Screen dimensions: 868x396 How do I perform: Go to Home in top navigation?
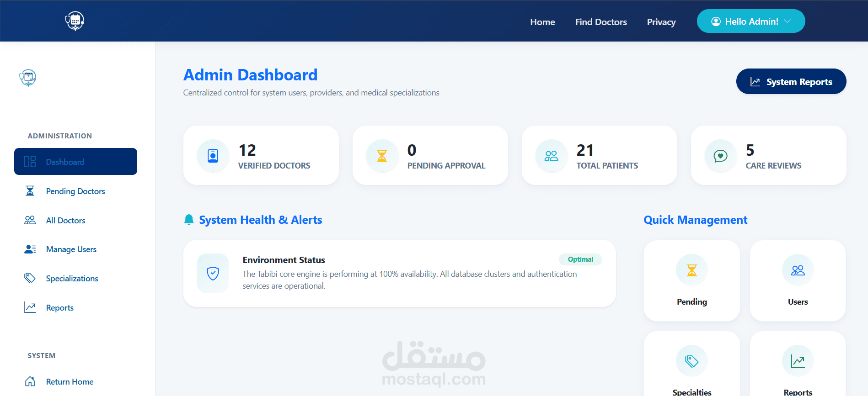[542, 22]
